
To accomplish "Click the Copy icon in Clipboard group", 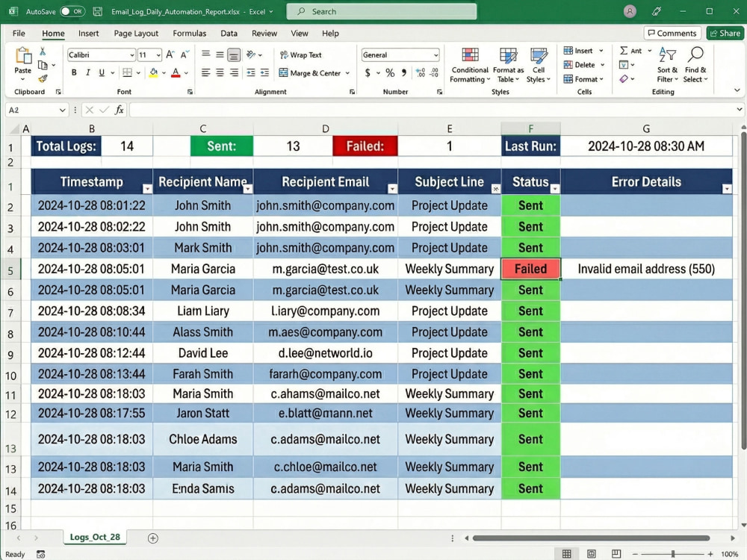I will pos(43,65).
